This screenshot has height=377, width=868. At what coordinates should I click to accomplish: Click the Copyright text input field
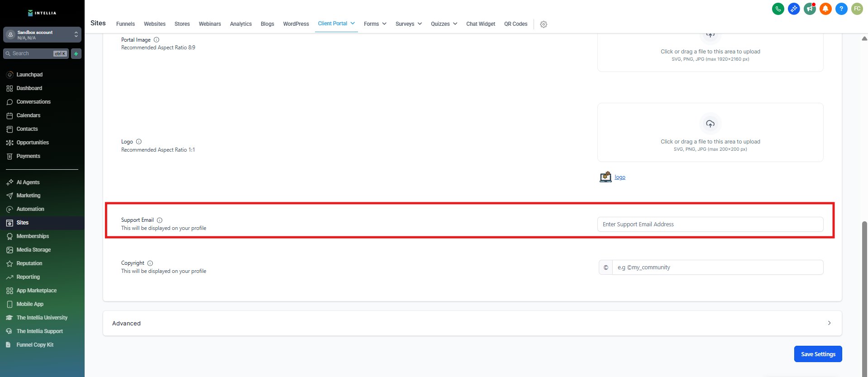[718, 267]
